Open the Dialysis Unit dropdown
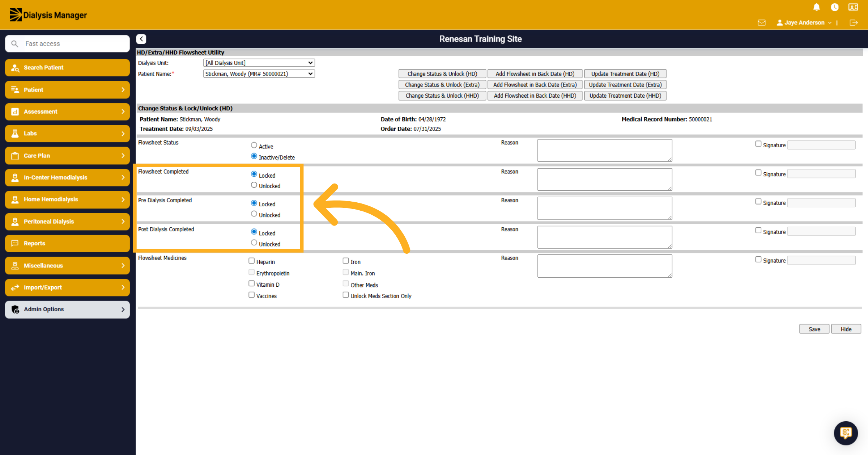The height and width of the screenshot is (455, 868). coord(259,63)
